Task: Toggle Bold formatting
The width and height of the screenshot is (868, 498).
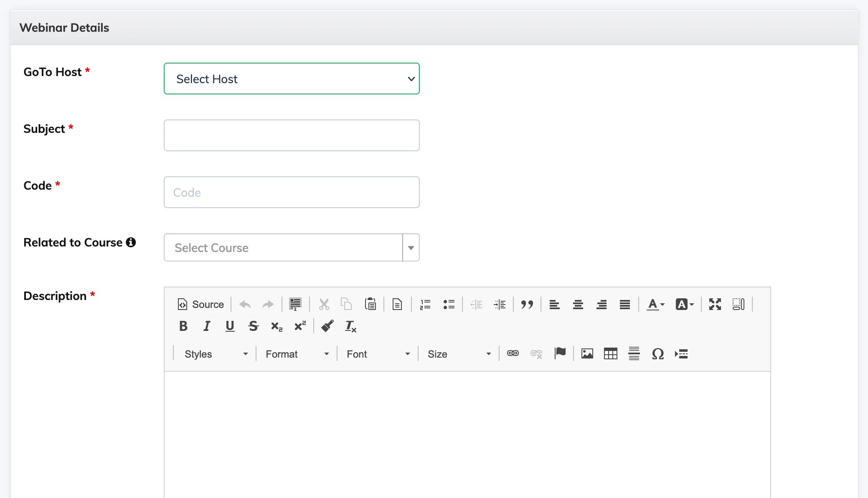Action: pyautogui.click(x=183, y=326)
